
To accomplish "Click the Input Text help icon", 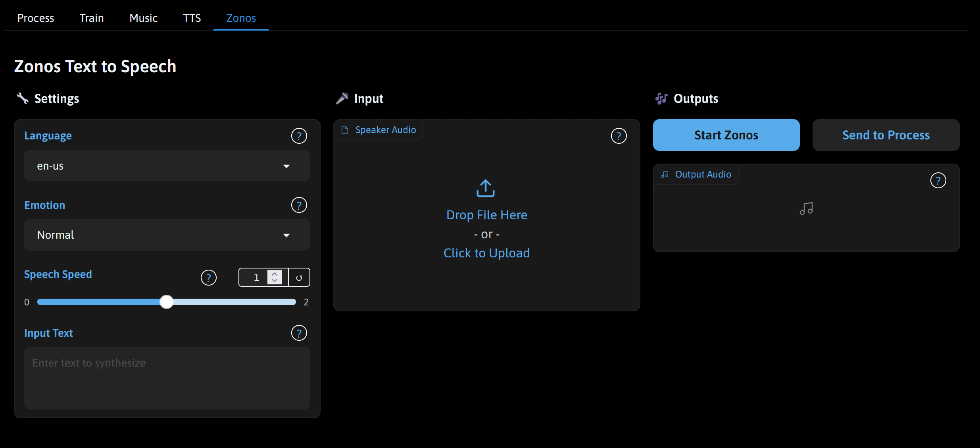I will (x=299, y=333).
